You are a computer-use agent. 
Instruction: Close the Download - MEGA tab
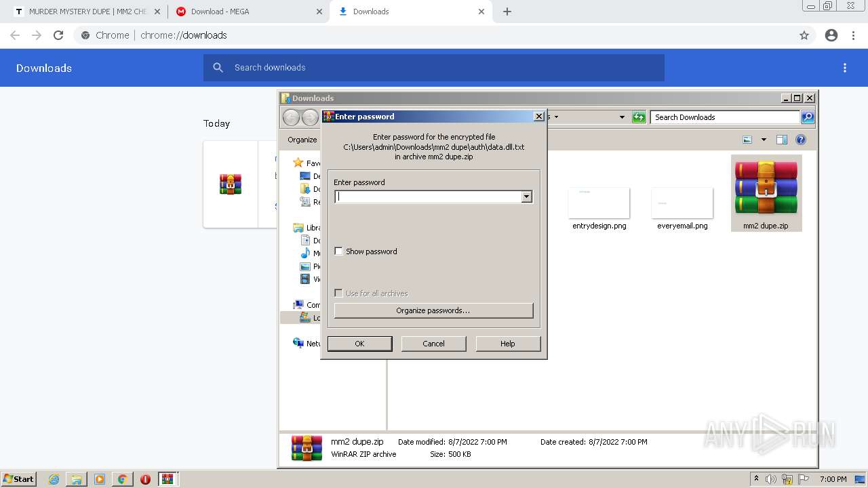(319, 12)
